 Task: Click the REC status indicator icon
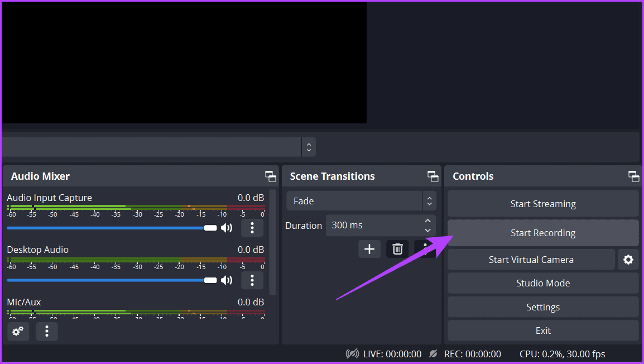click(x=433, y=354)
